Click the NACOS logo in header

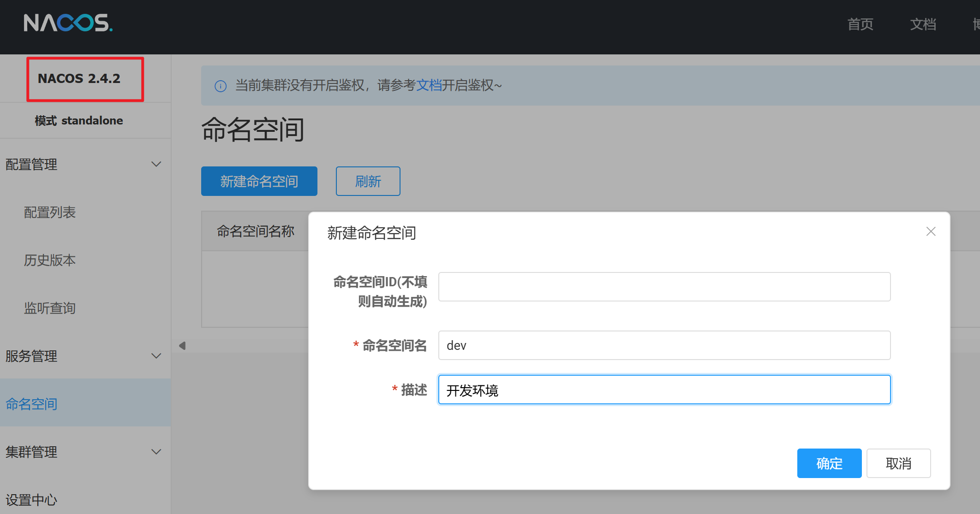click(x=68, y=23)
